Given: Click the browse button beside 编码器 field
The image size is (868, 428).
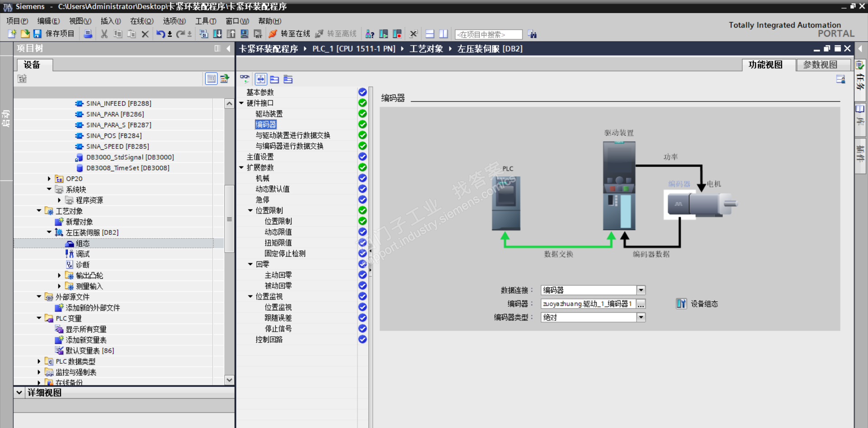Looking at the screenshot, I should tap(641, 304).
